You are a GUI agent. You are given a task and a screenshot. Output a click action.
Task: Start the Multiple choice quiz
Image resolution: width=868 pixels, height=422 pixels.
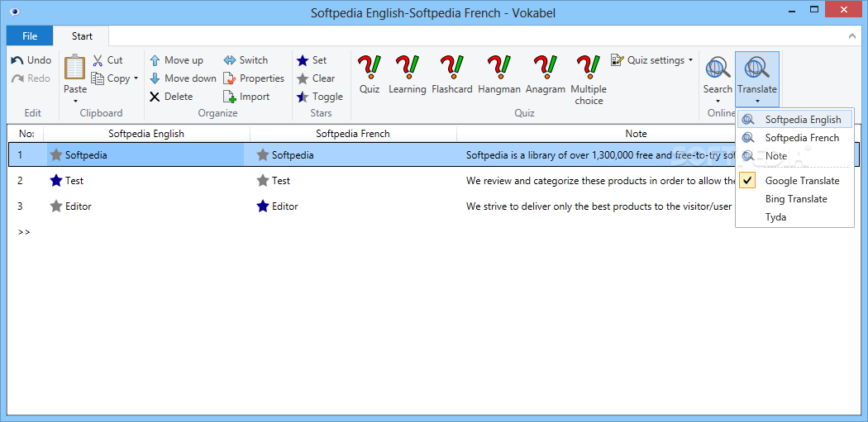click(x=589, y=80)
